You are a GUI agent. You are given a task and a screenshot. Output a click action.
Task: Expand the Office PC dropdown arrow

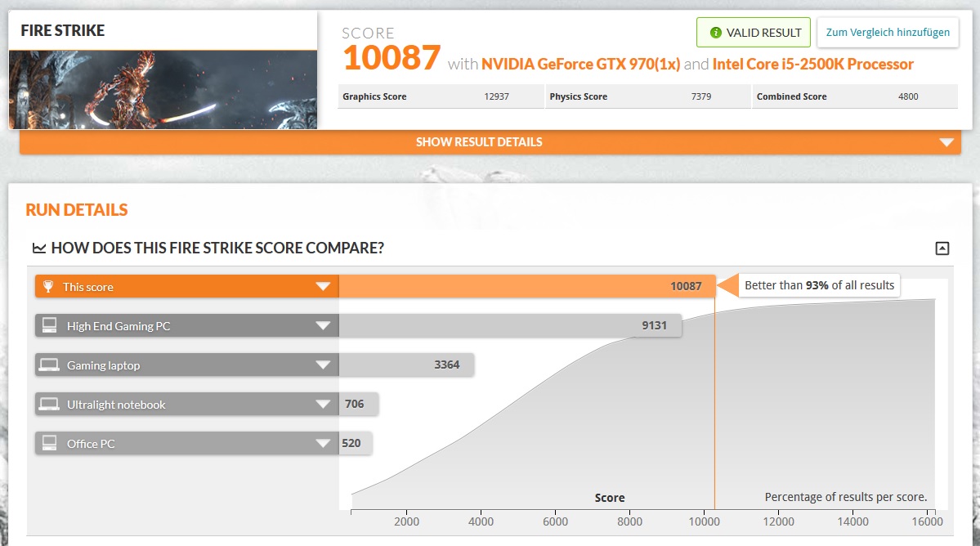tap(323, 443)
